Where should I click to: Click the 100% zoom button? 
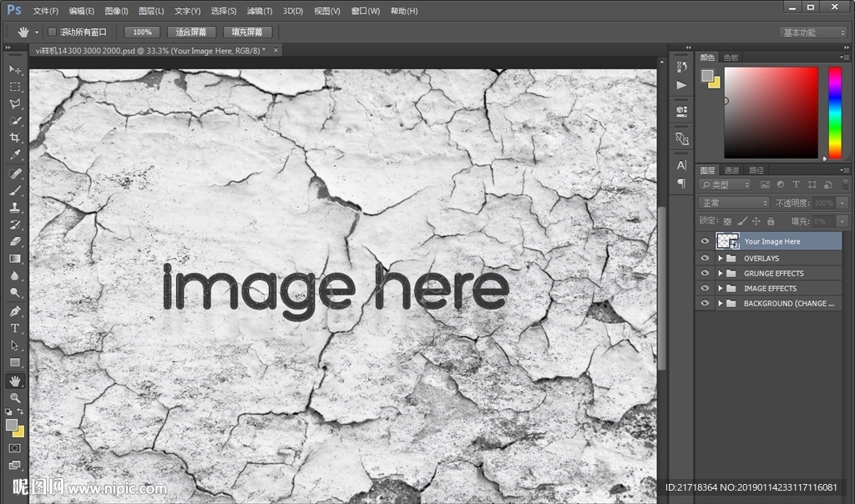(x=142, y=33)
